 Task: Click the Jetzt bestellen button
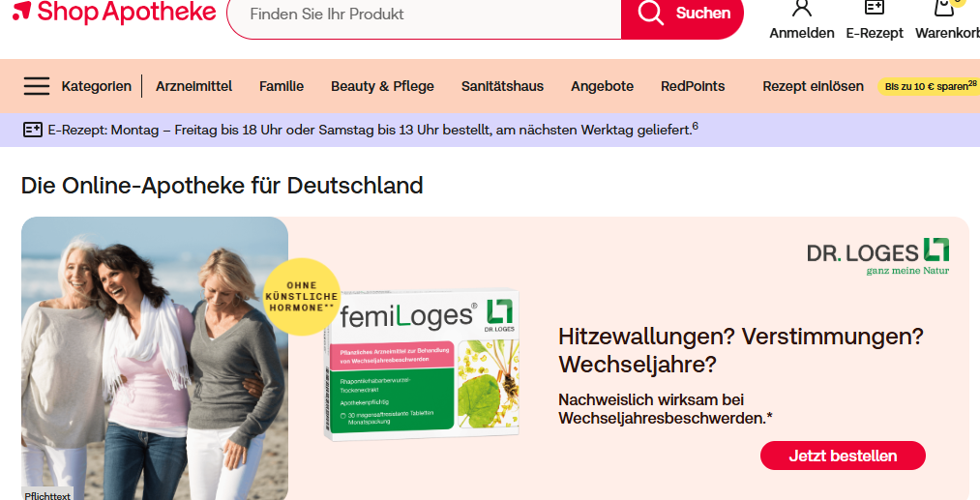pos(843,456)
